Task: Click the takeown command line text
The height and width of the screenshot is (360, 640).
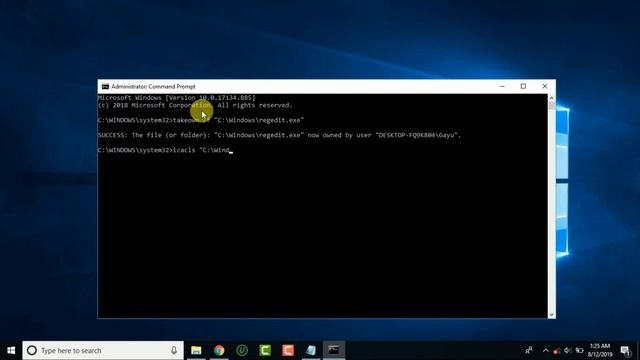Action: [201, 120]
